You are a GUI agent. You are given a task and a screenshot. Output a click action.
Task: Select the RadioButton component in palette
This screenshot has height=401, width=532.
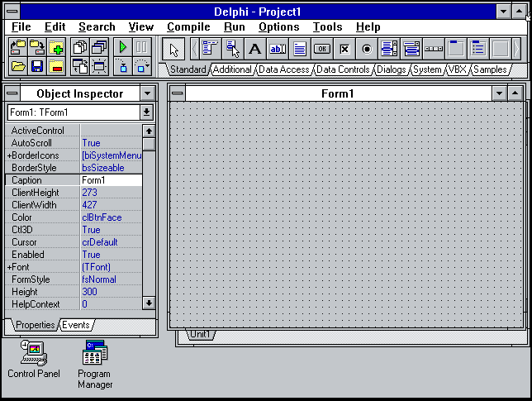tap(367, 49)
